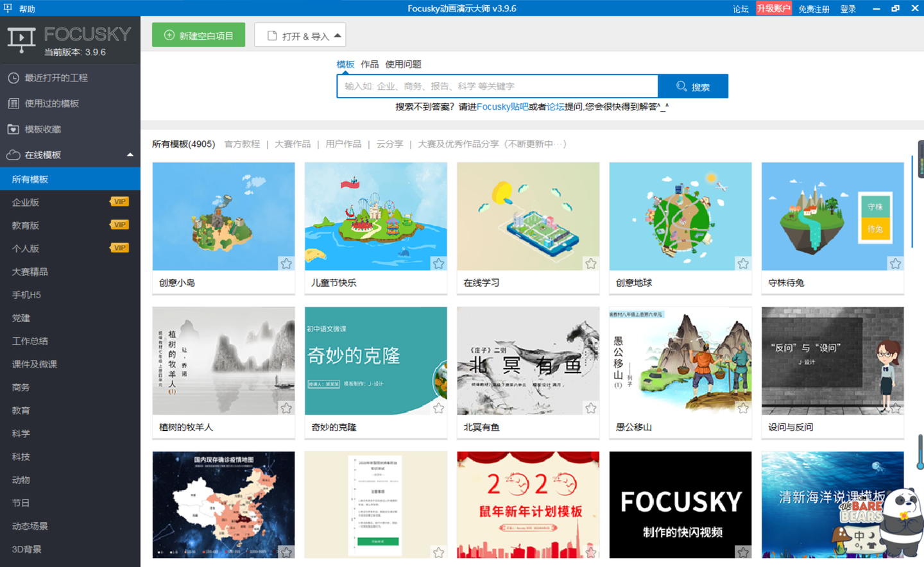Favorite the 儿童节快乐 template star
This screenshot has height=567, width=924.
439,263
